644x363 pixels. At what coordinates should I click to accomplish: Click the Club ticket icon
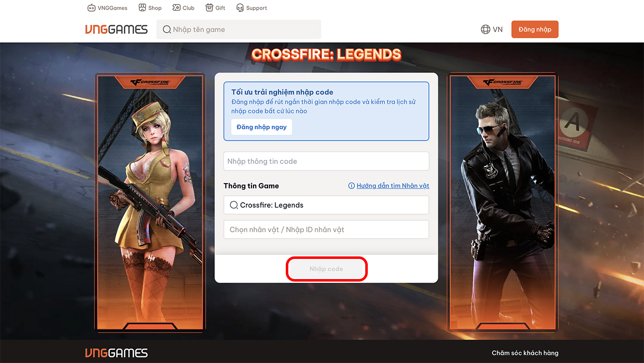click(177, 8)
